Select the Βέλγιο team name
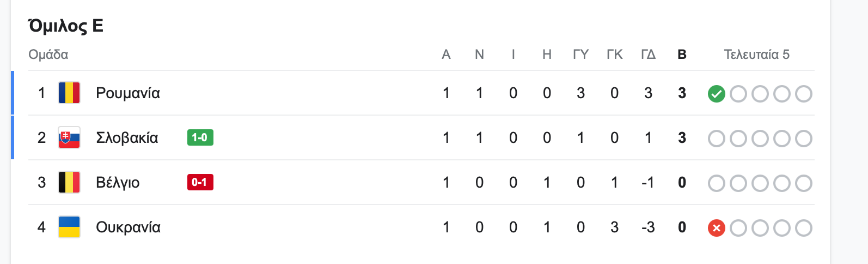The width and height of the screenshot is (868, 264). click(x=118, y=183)
